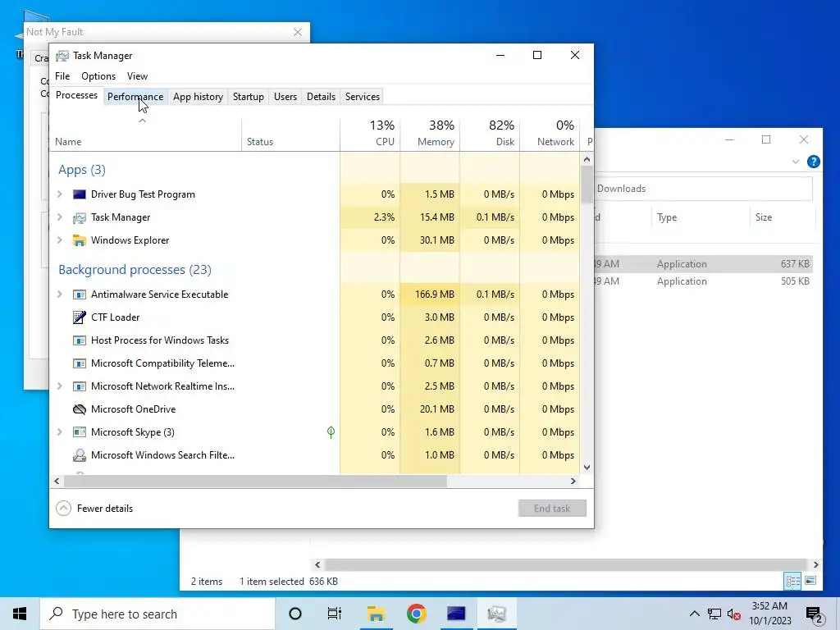Switch to the Performance tab
Viewport: 840px width, 630px height.
tap(135, 97)
